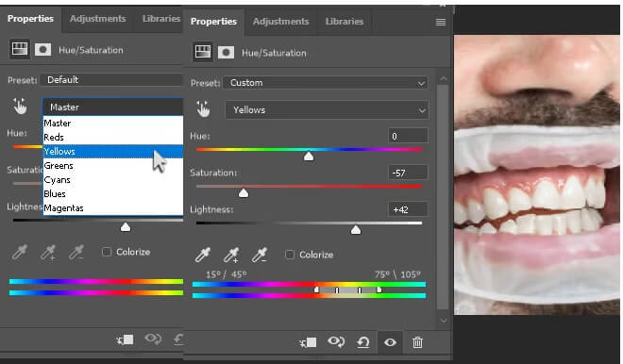Click the Lightness slider handle at +42
The image size is (623, 364).
[356, 230]
